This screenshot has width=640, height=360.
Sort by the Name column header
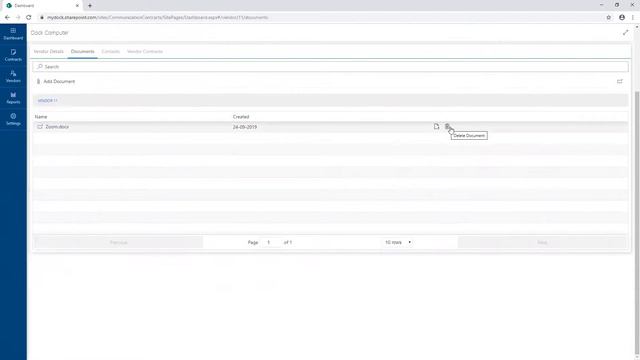click(x=41, y=117)
